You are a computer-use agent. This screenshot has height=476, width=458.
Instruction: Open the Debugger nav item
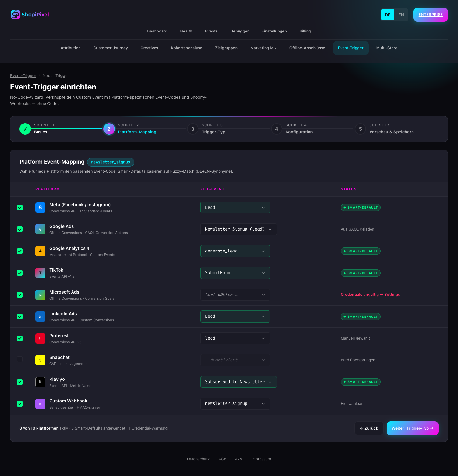coord(239,31)
